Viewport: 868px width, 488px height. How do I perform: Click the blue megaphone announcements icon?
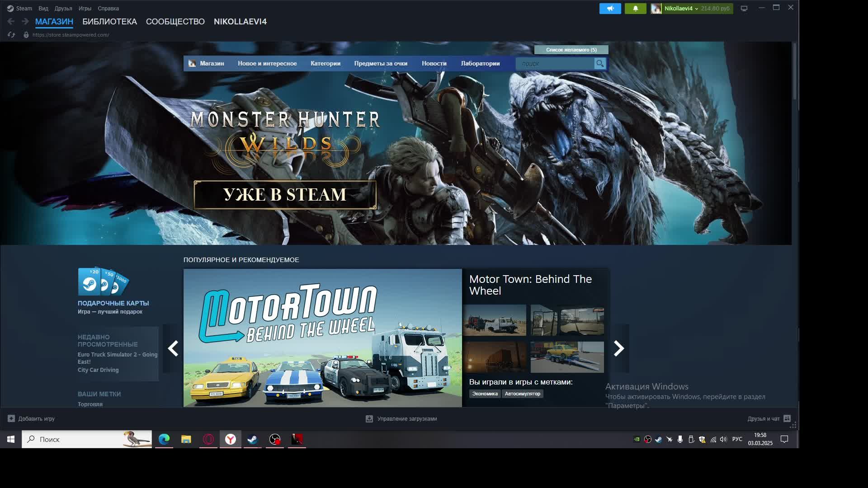coord(610,9)
